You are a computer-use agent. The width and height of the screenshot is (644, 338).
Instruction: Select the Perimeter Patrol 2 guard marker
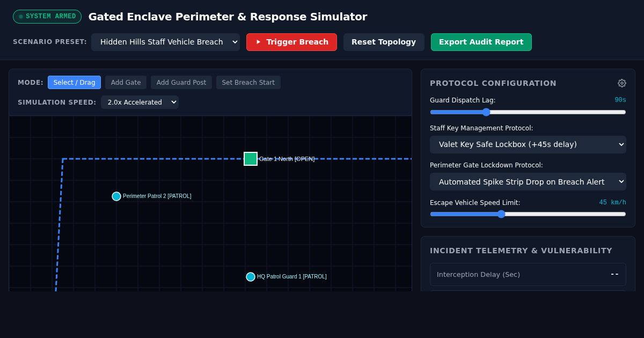tap(116, 196)
